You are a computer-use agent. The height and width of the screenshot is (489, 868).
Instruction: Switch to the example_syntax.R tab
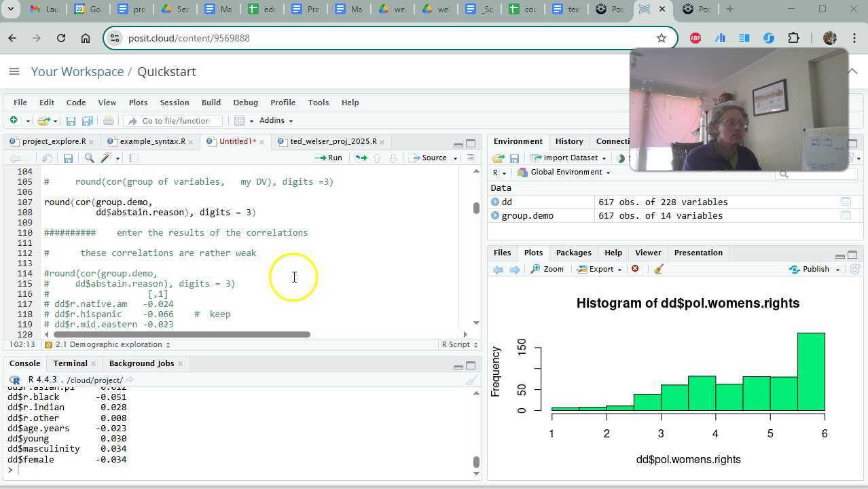coord(152,141)
